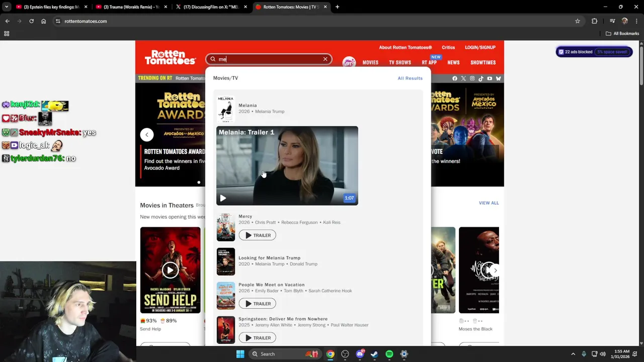This screenshot has width=644, height=362.
Task: Reload the page in Chrome
Action: (31, 21)
